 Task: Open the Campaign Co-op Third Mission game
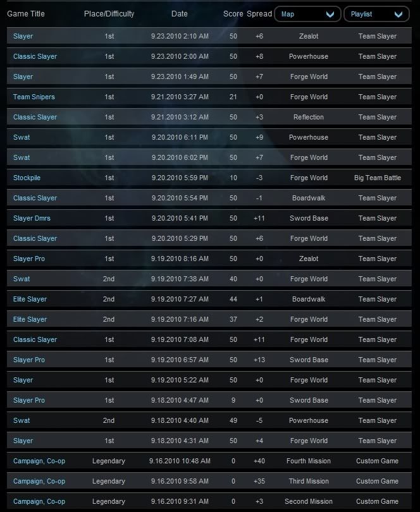point(39,481)
